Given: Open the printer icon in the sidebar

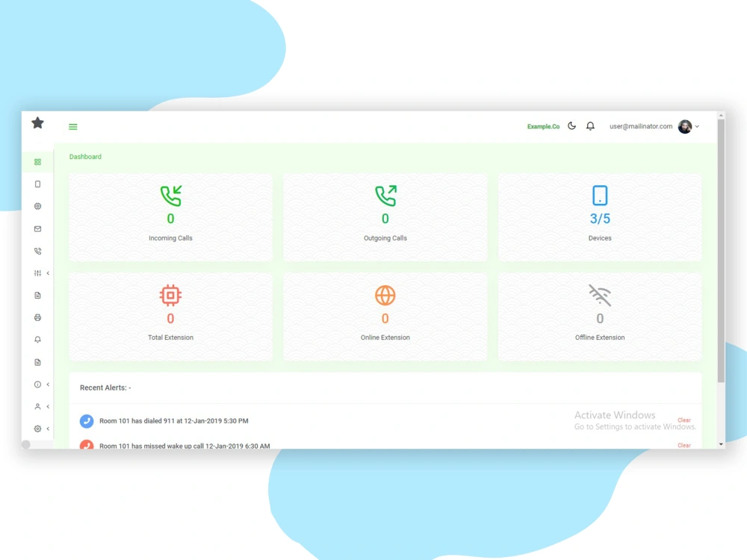Looking at the screenshot, I should 37,317.
